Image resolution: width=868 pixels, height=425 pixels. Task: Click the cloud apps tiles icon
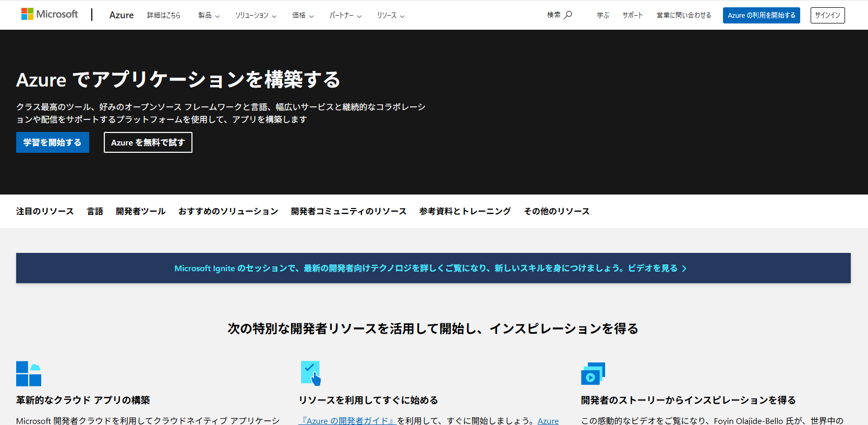pyautogui.click(x=29, y=373)
